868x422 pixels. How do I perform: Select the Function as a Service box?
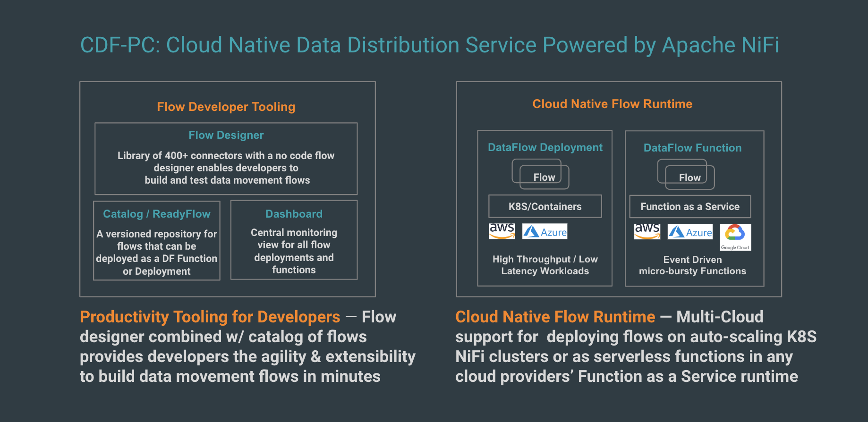(x=690, y=206)
